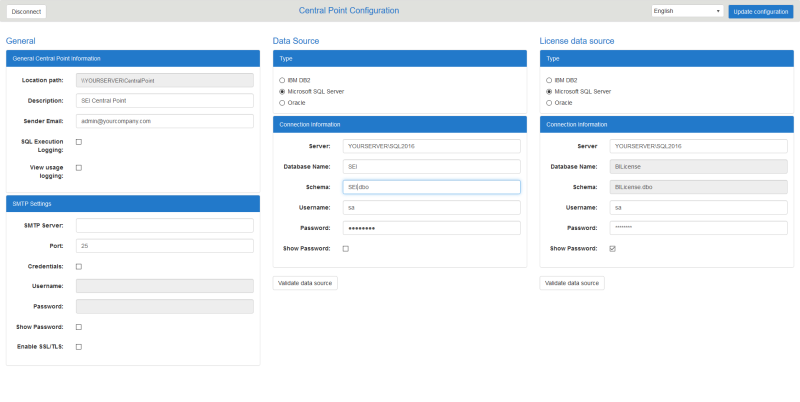
Task: Click the Update configuration button
Action: [760, 11]
